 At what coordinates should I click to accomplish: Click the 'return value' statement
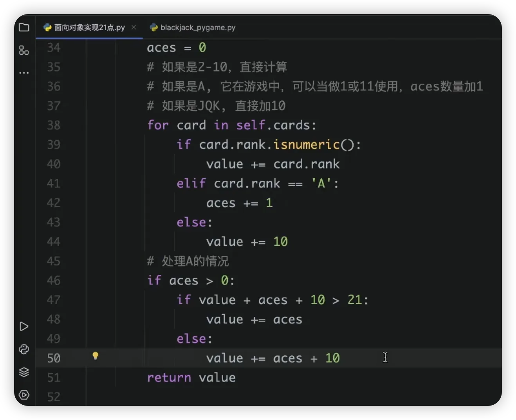tap(191, 377)
